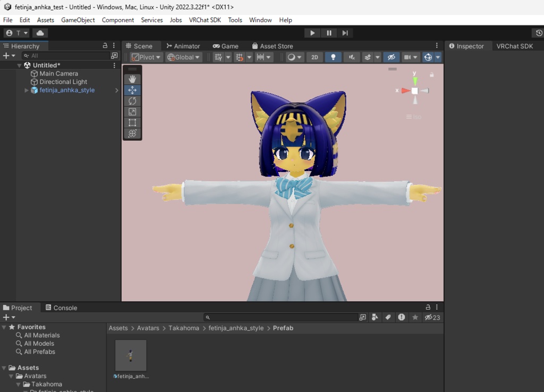
Task: Open the undo history icon
Action: [539, 33]
